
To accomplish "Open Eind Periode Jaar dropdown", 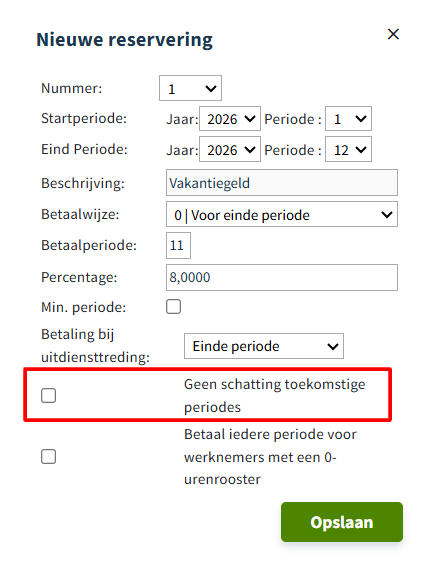I will [230, 149].
